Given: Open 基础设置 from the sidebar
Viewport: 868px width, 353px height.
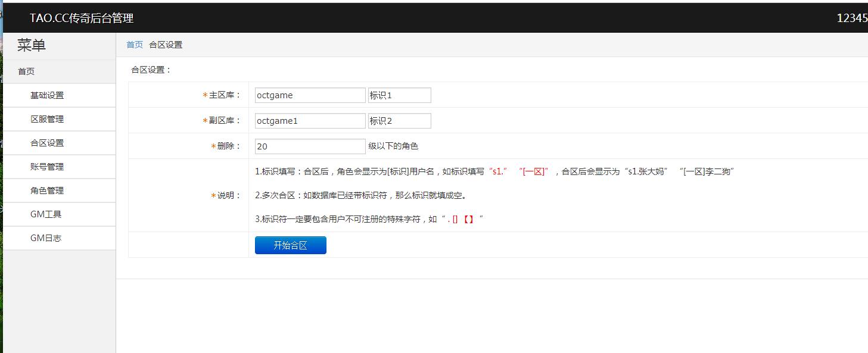Looking at the screenshot, I should tap(47, 95).
